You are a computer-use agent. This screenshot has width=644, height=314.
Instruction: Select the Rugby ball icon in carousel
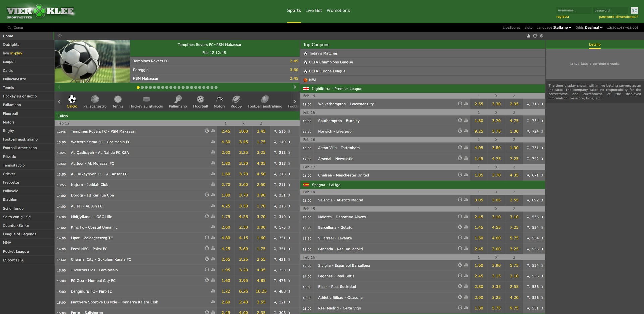tap(236, 99)
